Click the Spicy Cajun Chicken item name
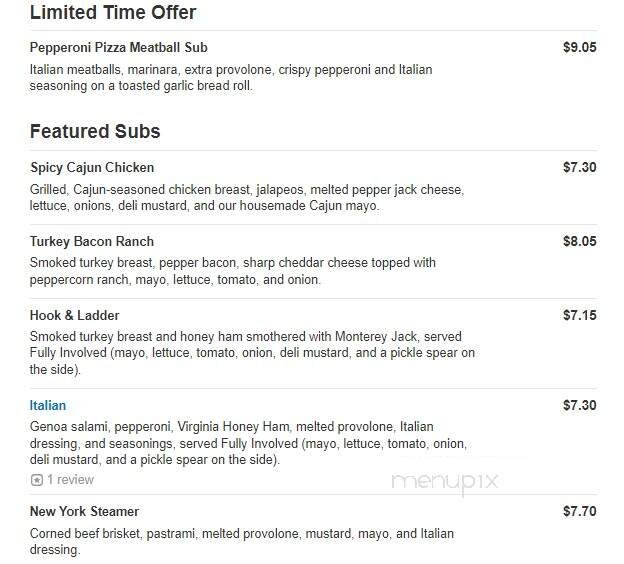The width and height of the screenshot is (624, 564). click(92, 167)
